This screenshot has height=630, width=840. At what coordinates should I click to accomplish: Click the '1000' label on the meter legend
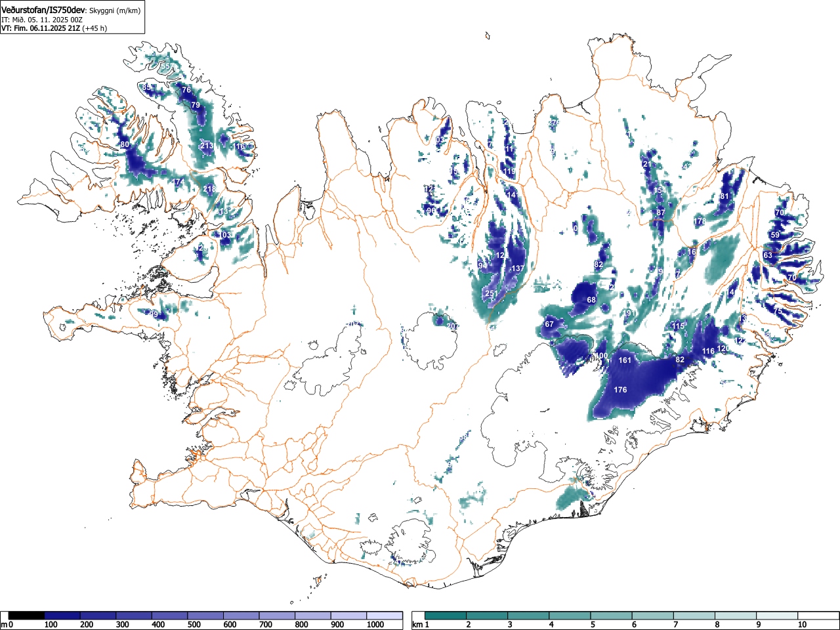tap(375, 625)
